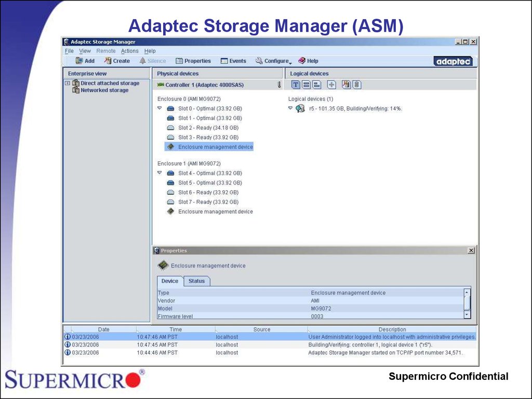The image size is (532, 399).
Task: Select Networked storage in Enterprise view
Action: (104, 90)
